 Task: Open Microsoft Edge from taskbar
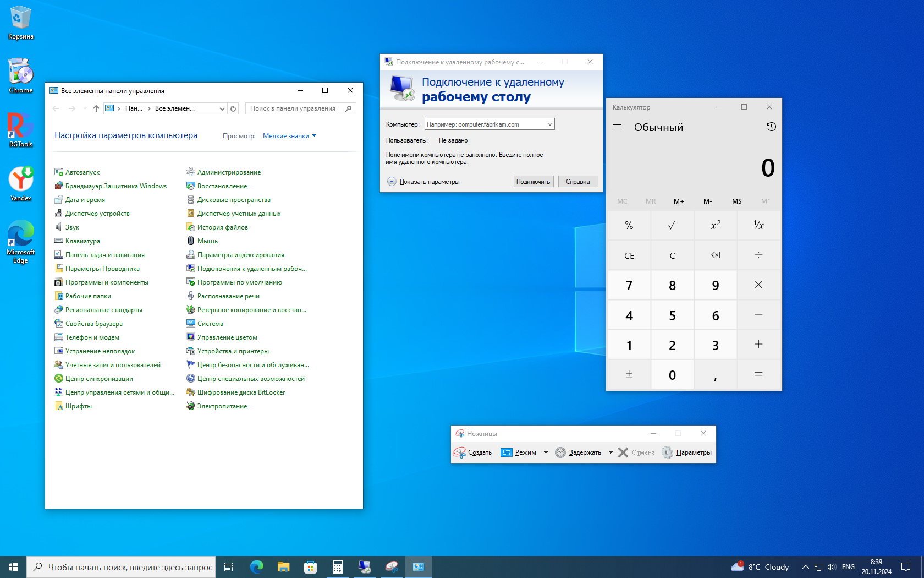(256, 567)
